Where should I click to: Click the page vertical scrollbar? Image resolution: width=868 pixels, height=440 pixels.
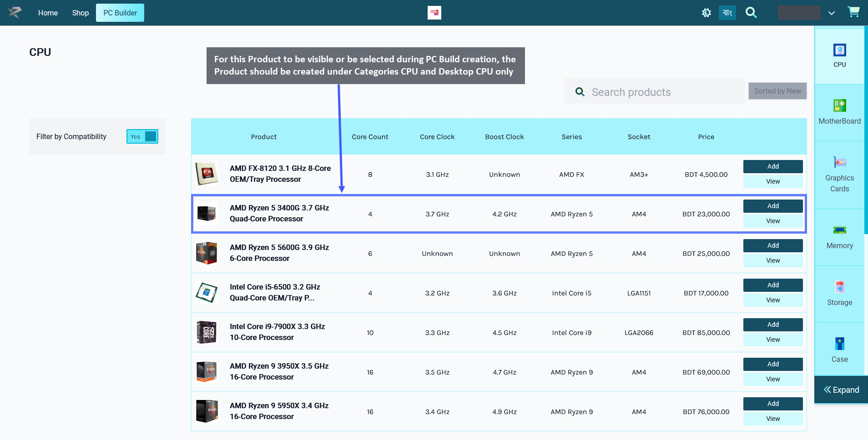point(866,130)
